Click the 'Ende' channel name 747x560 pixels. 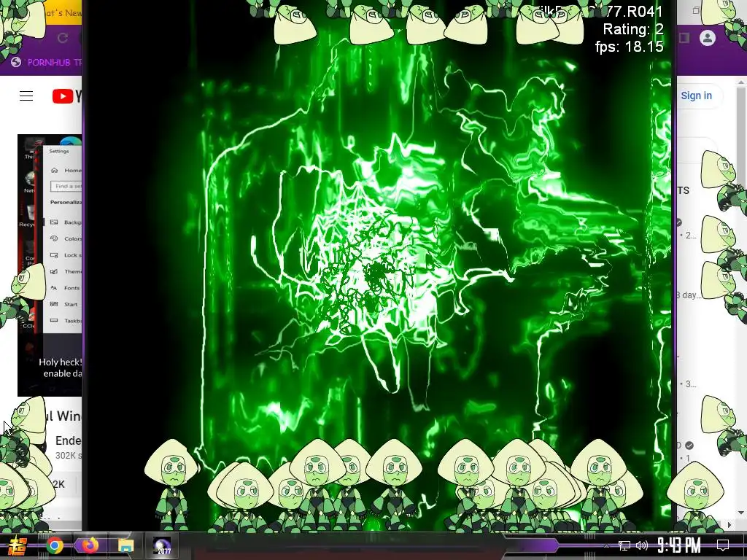(68, 441)
